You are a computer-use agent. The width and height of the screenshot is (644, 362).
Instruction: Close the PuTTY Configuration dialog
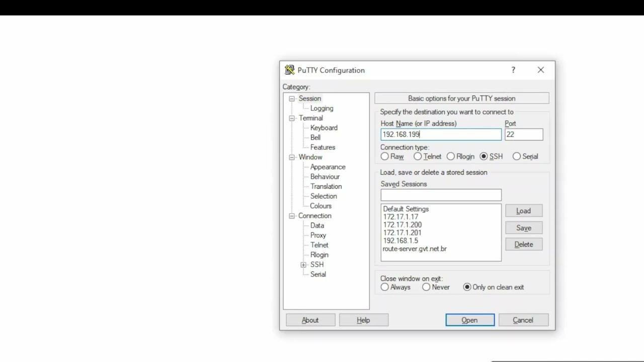click(541, 70)
